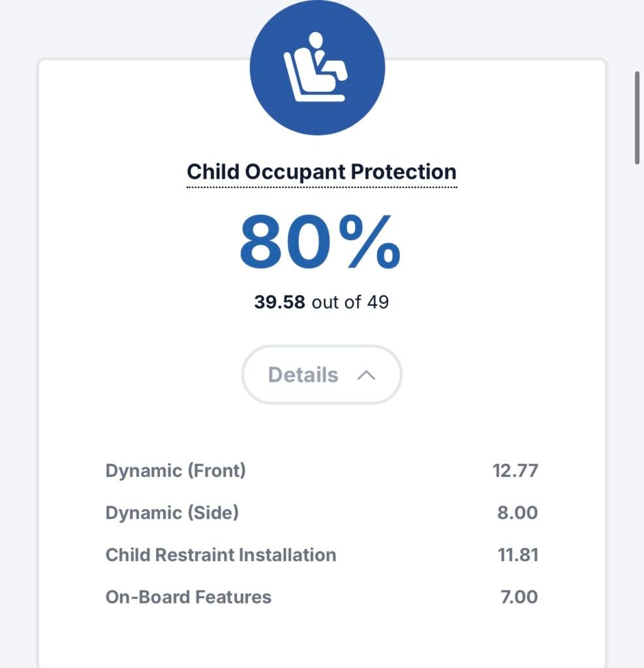Viewport: 644px width, 668px height.
Task: Select the Dynamic (Side) row label
Action: click(x=172, y=513)
